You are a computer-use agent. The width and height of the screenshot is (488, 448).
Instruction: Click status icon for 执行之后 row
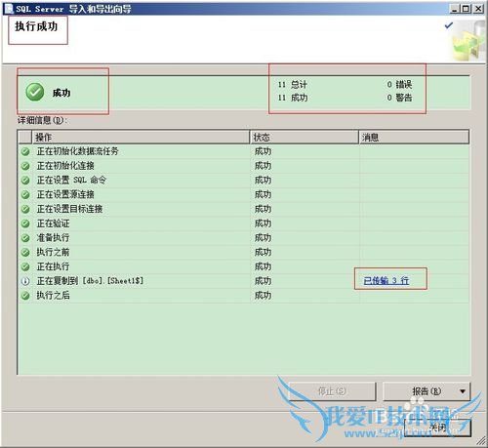25,296
